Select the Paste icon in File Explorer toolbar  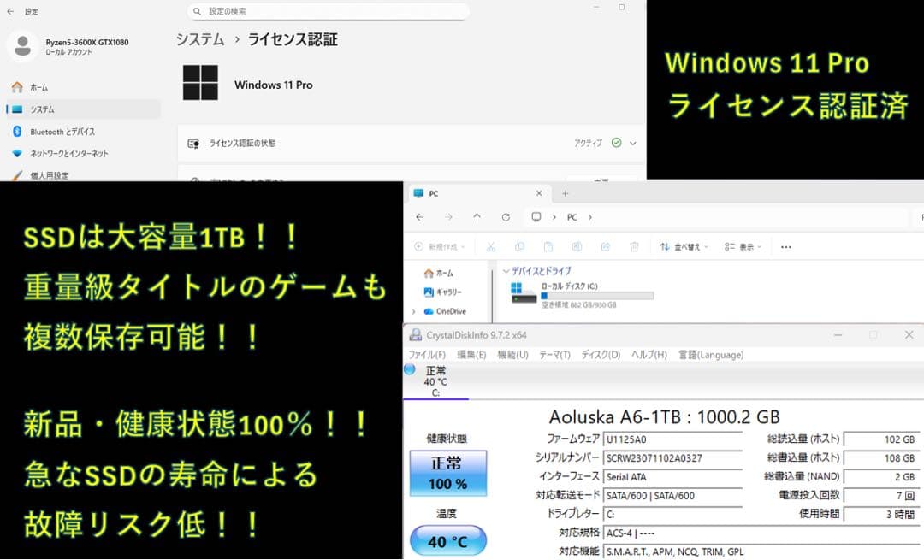point(548,246)
